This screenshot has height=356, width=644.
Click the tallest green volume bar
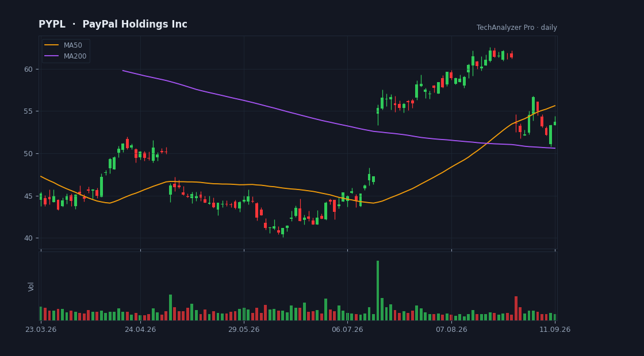378,291
